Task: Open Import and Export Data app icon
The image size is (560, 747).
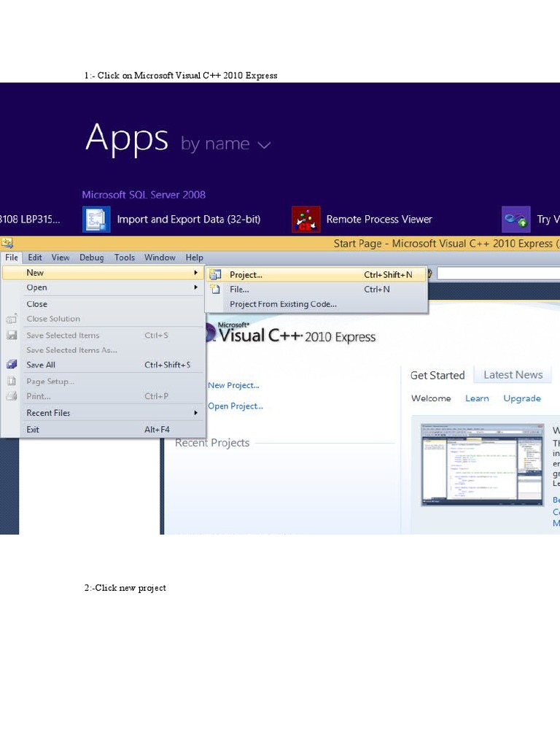Action: coord(97,219)
